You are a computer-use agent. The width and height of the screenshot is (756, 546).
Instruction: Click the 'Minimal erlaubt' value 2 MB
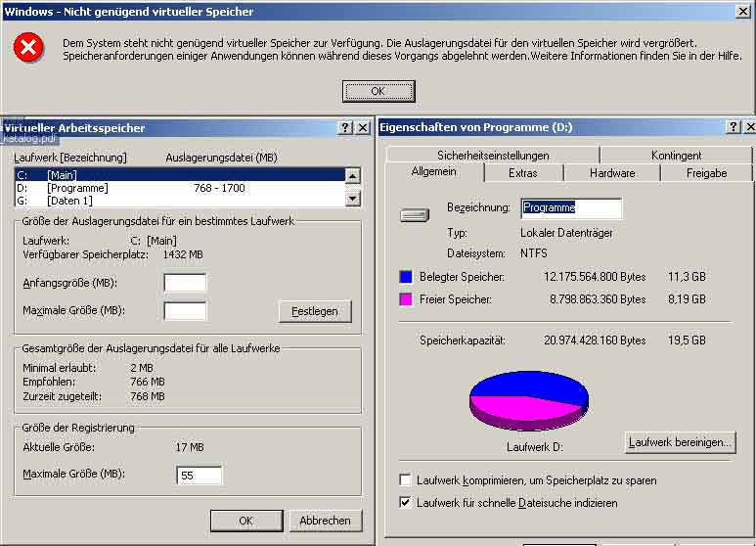(142, 368)
